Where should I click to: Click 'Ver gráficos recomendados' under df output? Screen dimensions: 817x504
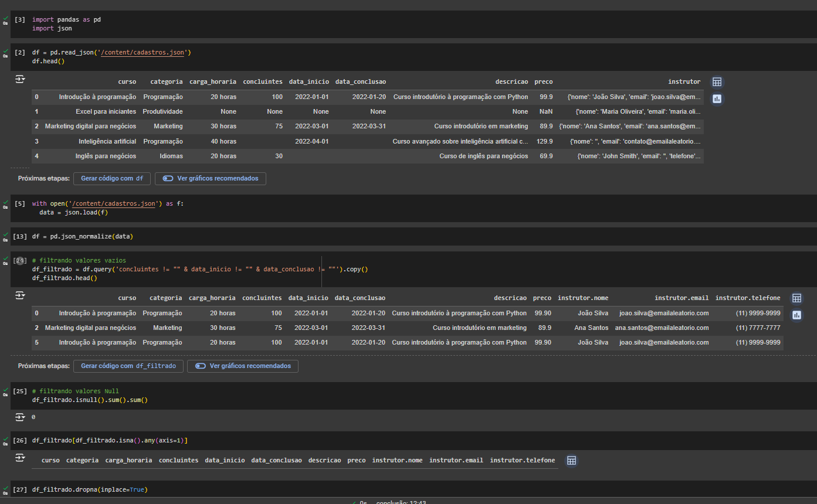211,178
